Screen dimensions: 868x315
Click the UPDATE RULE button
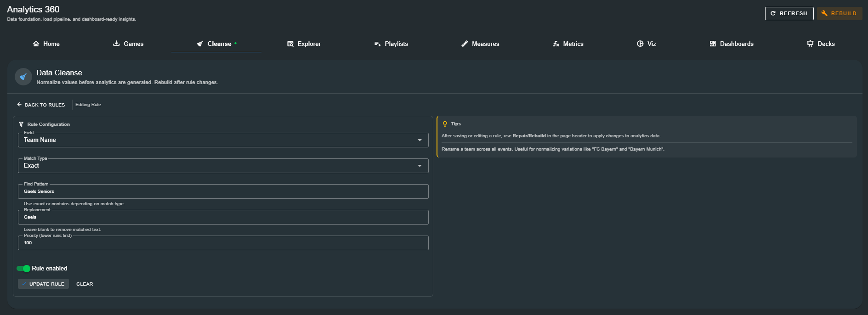click(x=43, y=284)
